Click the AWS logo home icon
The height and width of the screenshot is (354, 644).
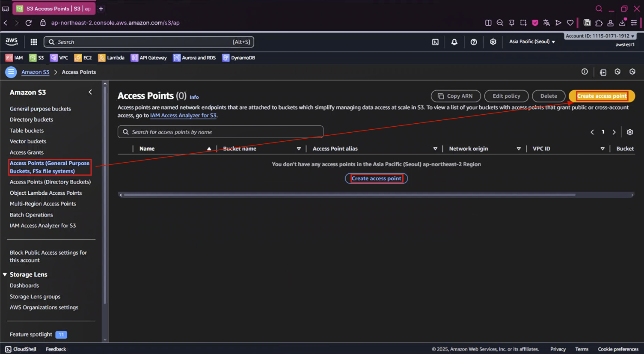[x=12, y=42]
